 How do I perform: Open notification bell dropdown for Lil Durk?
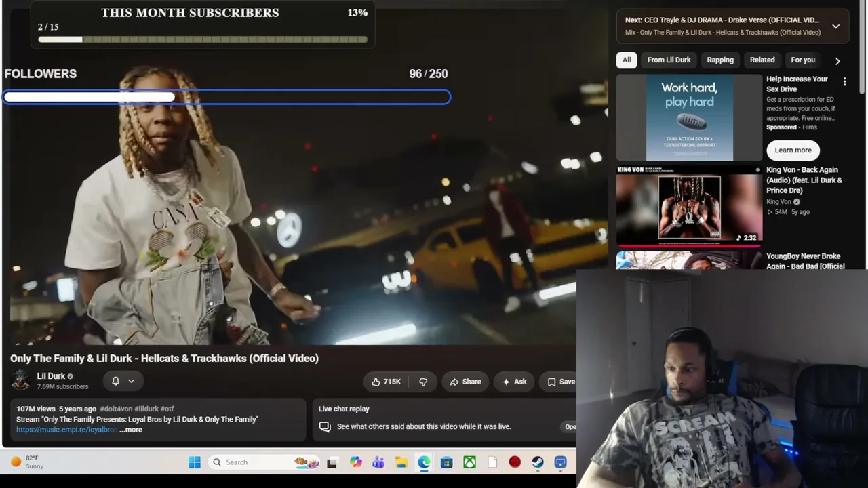[x=123, y=381]
